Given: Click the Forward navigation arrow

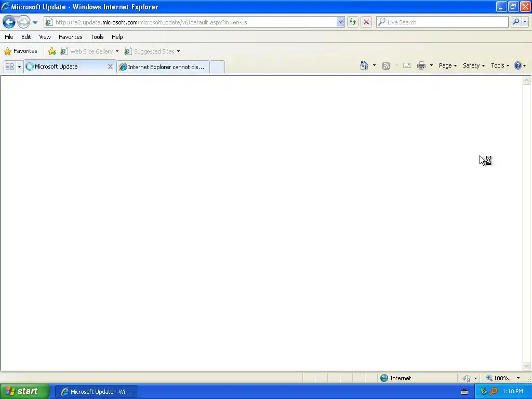Looking at the screenshot, I should 23,22.
